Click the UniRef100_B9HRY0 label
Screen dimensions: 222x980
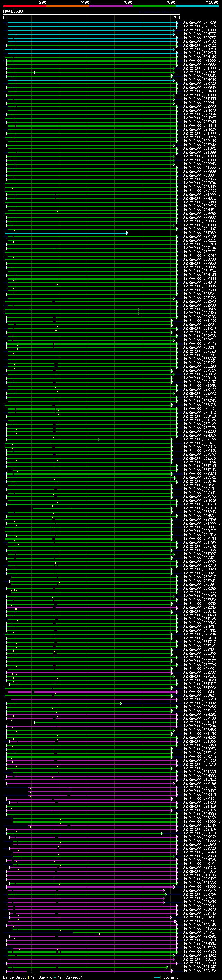coord(199,49)
